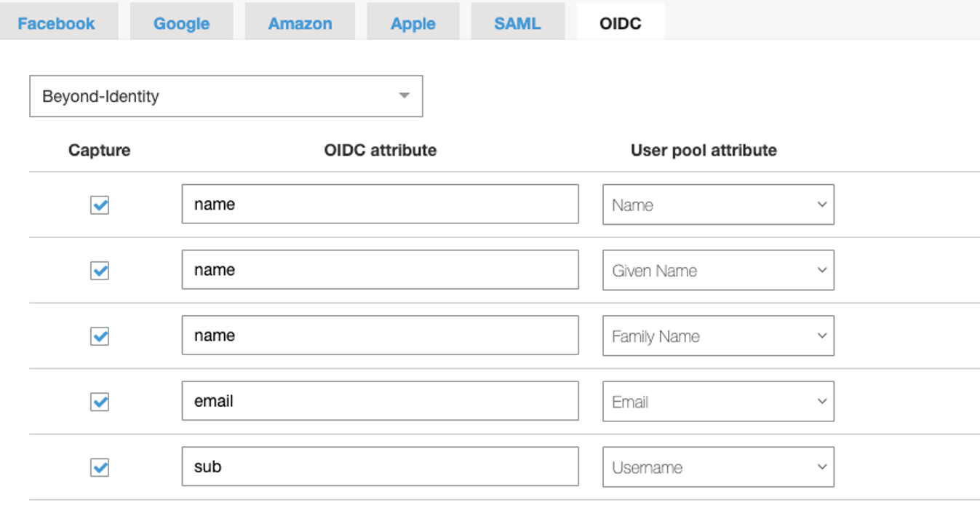Expand the Name user pool attribute dropdown
980x516 pixels.
click(717, 205)
